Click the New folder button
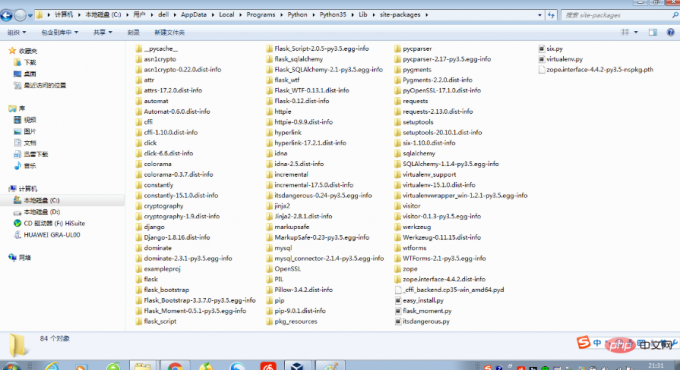680x370 pixels. coord(169,33)
